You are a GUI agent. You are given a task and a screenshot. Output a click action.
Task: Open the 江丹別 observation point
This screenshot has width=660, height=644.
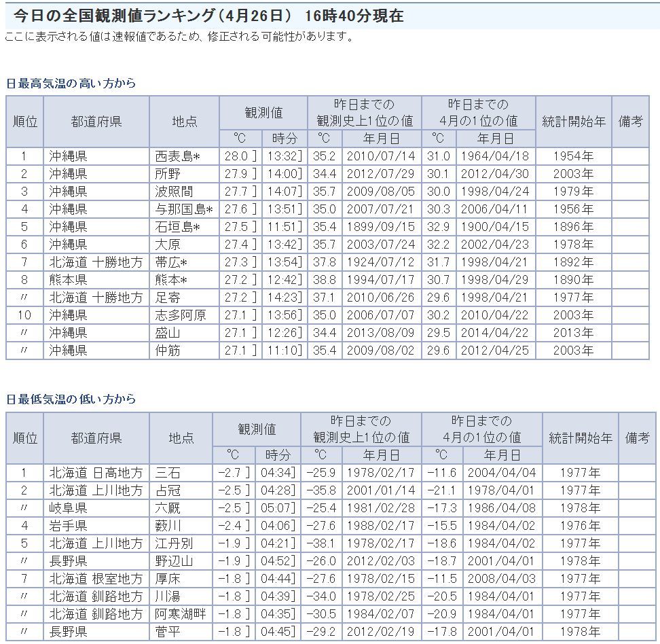click(172, 543)
